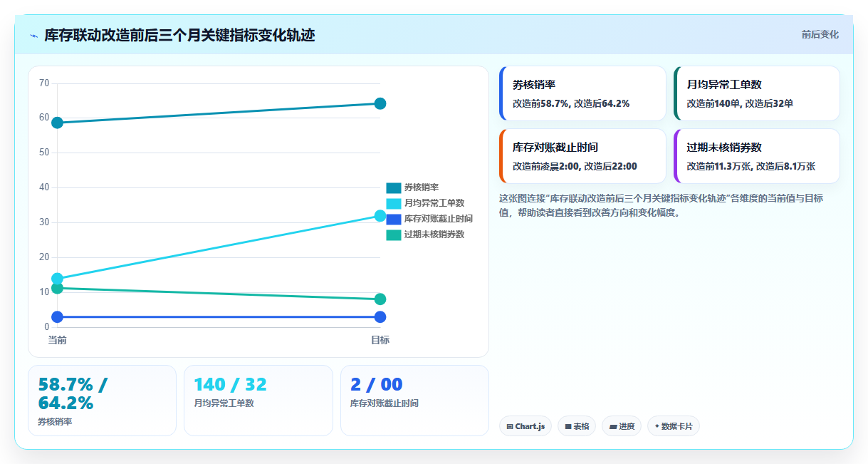Click text 改造前140单, 改造后32单
The height and width of the screenshot is (464, 868).
point(740,103)
